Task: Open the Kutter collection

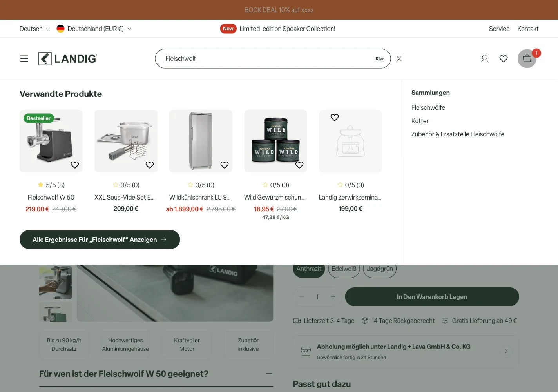Action: click(x=420, y=121)
